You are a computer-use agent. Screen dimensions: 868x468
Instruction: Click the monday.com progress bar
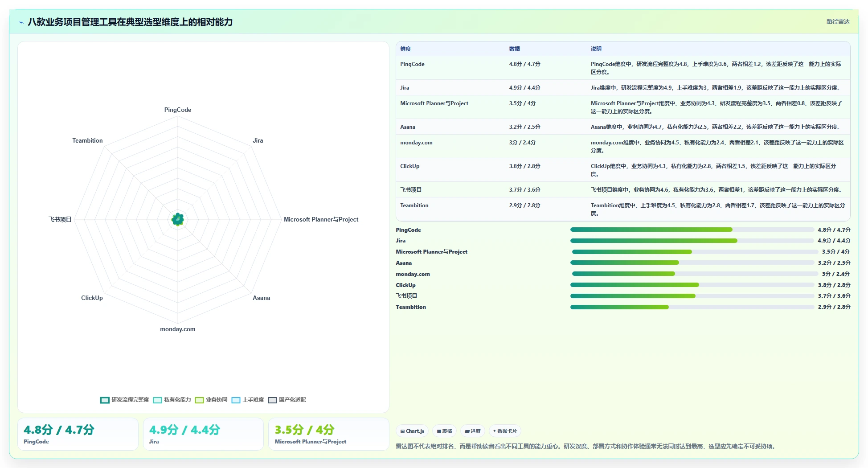point(695,274)
